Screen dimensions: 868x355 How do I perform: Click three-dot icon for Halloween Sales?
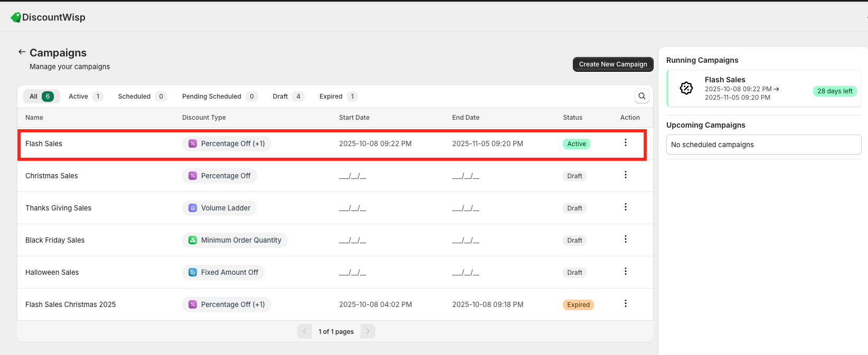click(625, 271)
